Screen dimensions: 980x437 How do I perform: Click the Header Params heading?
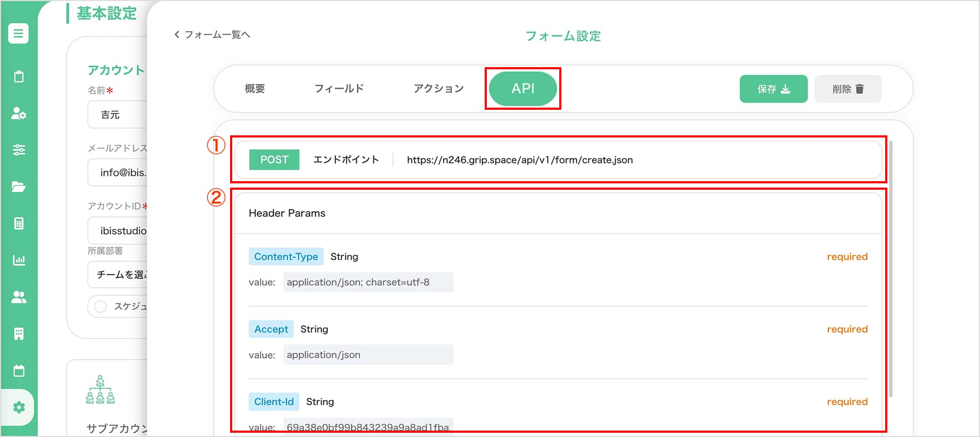click(287, 213)
